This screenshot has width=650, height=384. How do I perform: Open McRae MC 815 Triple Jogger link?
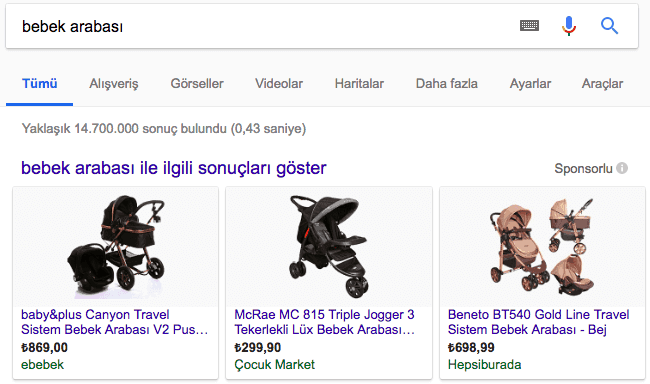click(324, 322)
